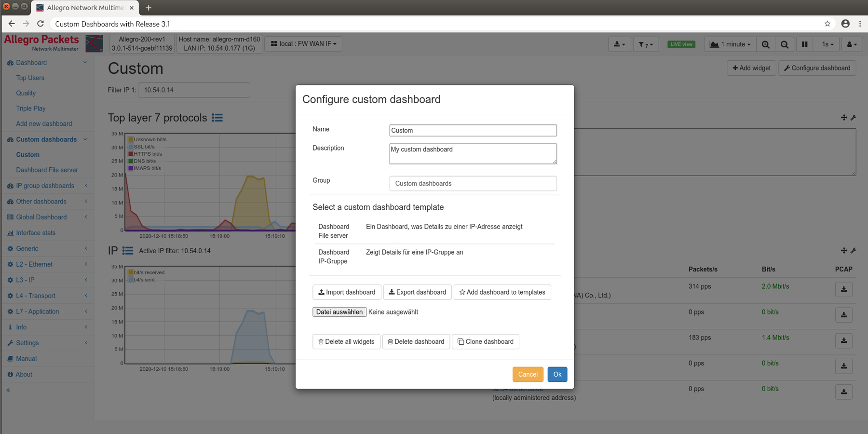Open the Manual section in the sidebar

tap(27, 358)
